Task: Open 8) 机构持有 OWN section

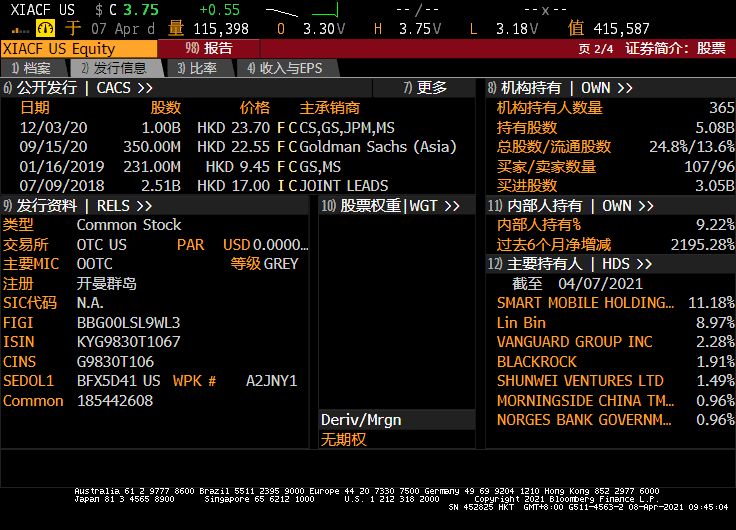Action: pos(560,88)
